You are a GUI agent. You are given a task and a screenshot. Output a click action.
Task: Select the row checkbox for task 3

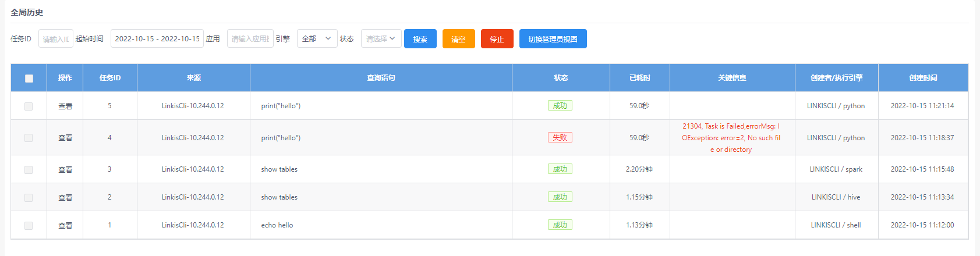tap(29, 170)
